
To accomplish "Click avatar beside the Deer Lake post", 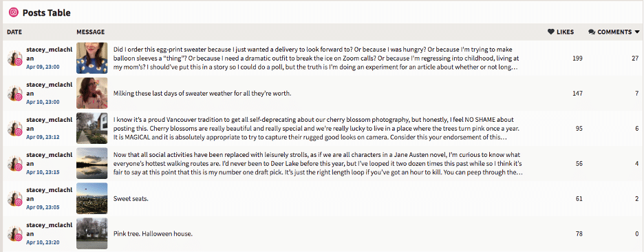I will click(14, 163).
